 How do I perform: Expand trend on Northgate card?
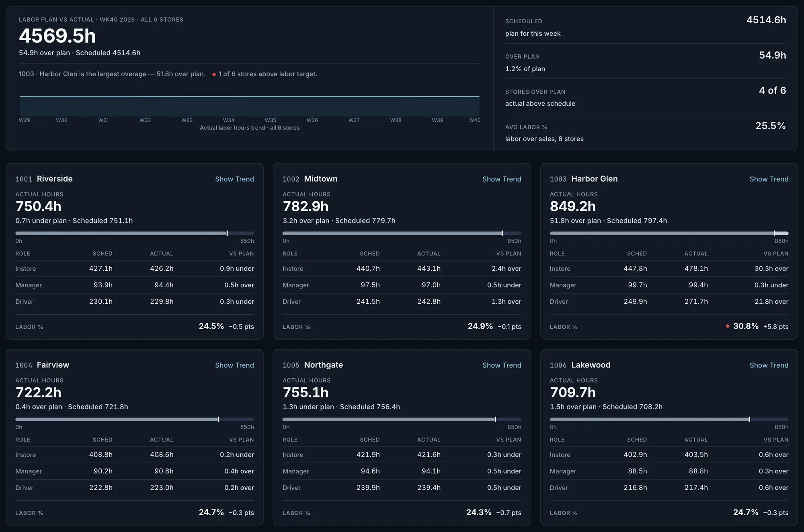[502, 365]
